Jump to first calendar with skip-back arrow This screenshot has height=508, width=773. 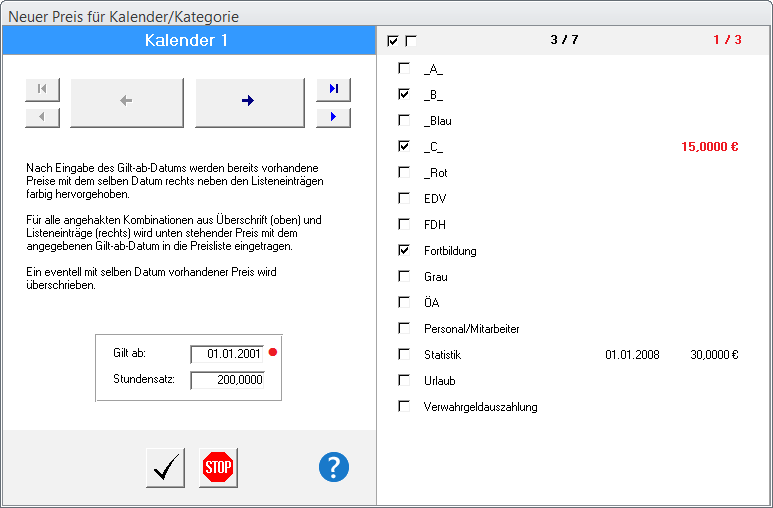[42, 89]
